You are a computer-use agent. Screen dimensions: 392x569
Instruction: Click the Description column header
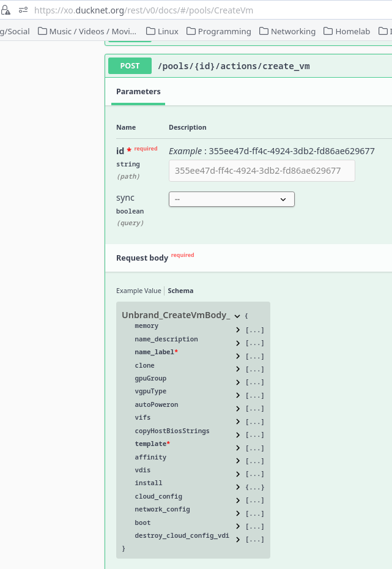coord(188,127)
